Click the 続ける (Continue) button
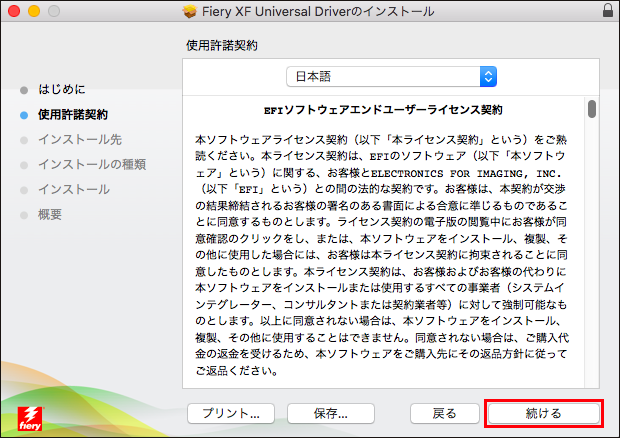The image size is (620, 438). click(x=544, y=413)
